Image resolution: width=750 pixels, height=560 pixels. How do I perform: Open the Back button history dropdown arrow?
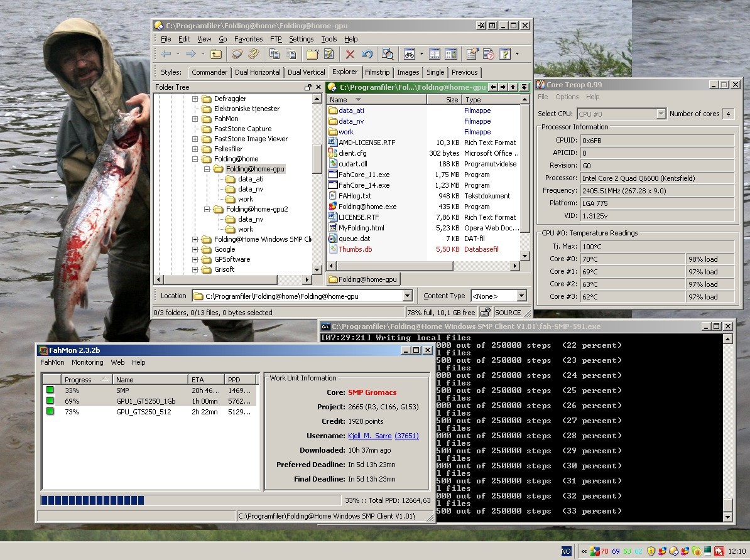(178, 54)
